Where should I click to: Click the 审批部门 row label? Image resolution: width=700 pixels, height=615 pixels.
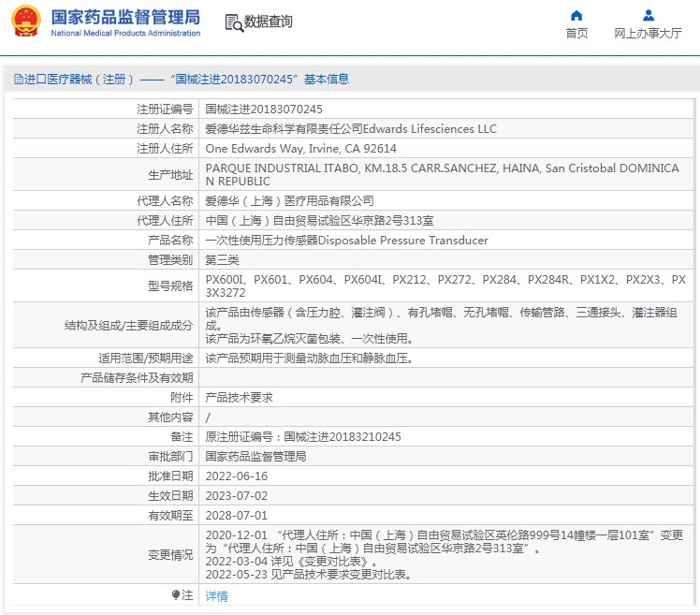tap(170, 457)
